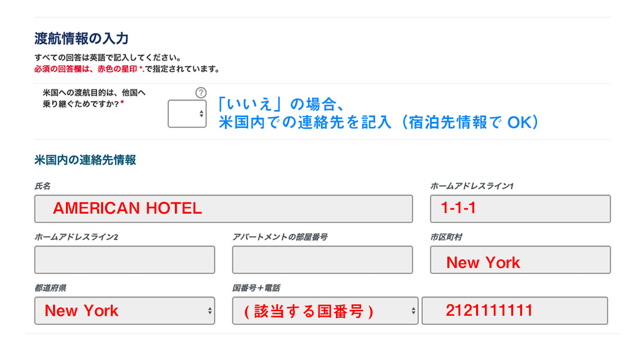644x347 pixels.
Task: Click the empty ホームアドレスライン2 field
Action: click(x=124, y=260)
